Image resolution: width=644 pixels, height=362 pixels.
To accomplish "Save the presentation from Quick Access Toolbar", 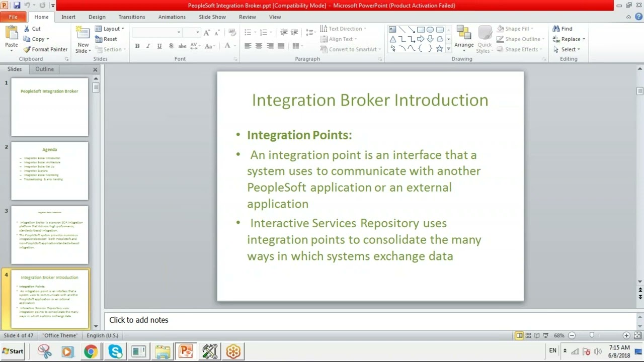I will (17, 6).
